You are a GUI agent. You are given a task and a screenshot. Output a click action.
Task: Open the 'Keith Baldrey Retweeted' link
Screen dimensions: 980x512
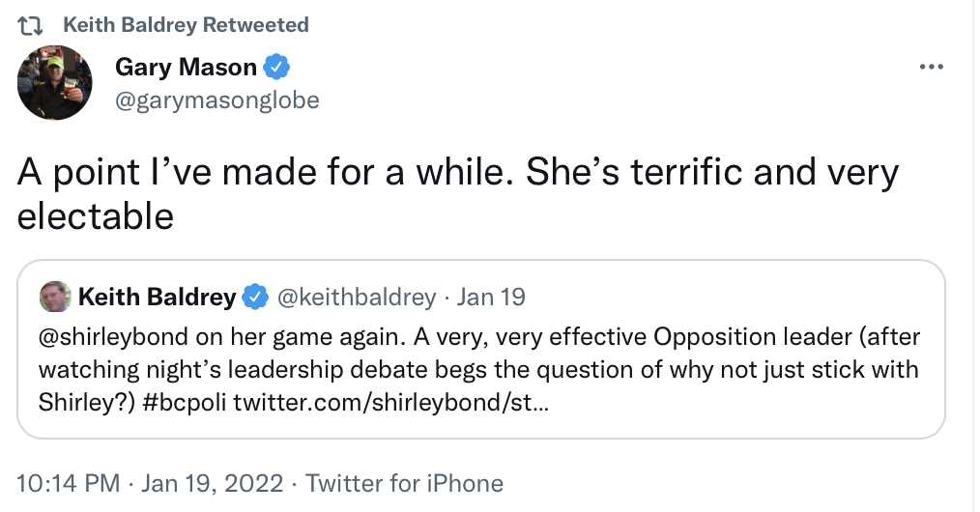click(187, 25)
